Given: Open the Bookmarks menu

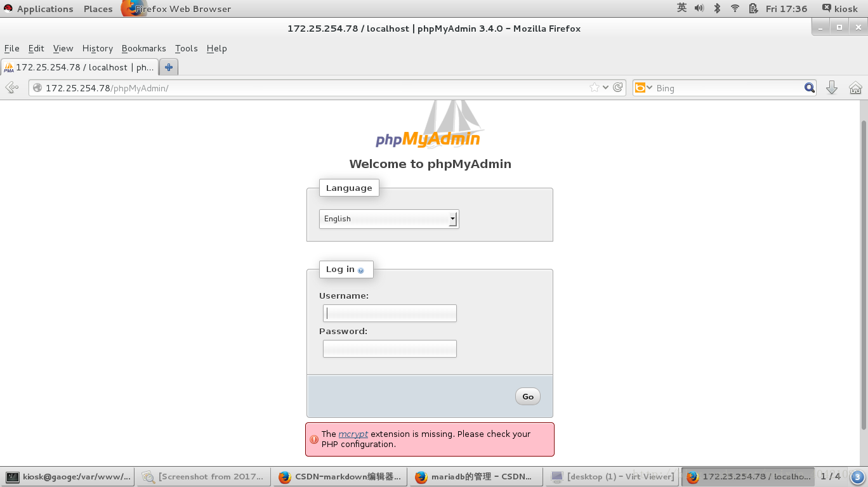Looking at the screenshot, I should [143, 48].
